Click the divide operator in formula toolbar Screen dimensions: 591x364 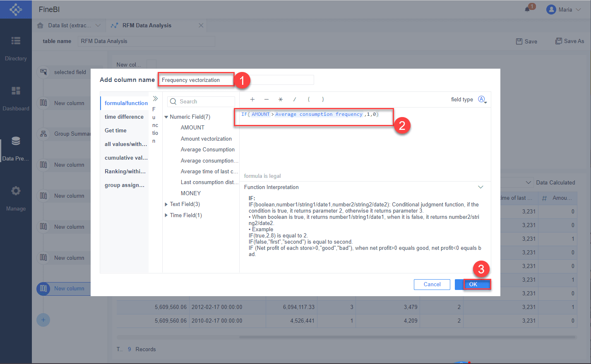tap(295, 99)
